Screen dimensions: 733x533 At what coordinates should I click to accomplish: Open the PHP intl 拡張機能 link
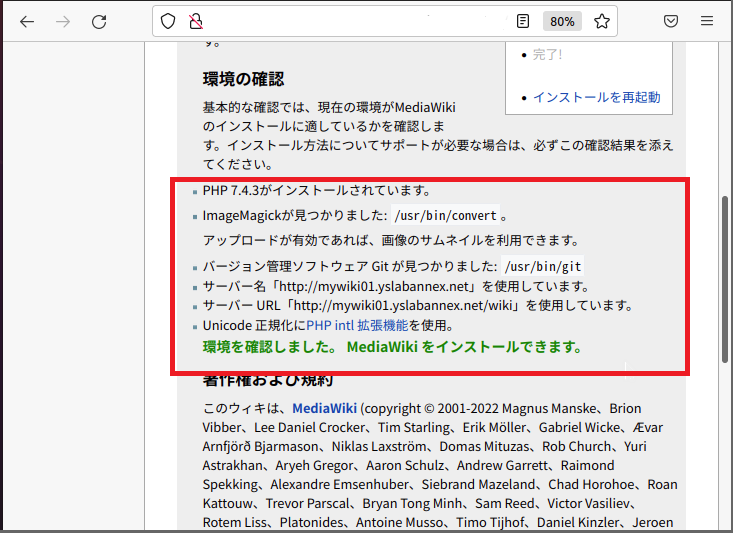pos(357,325)
